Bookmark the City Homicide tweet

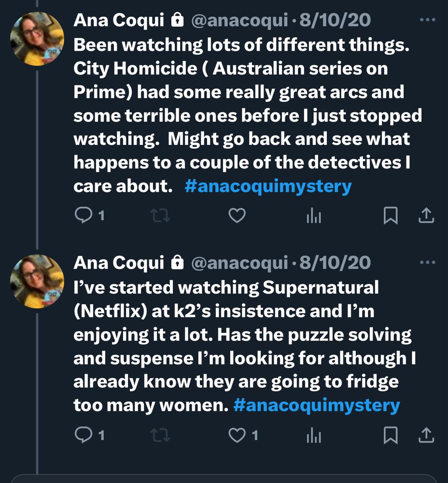pyautogui.click(x=390, y=216)
